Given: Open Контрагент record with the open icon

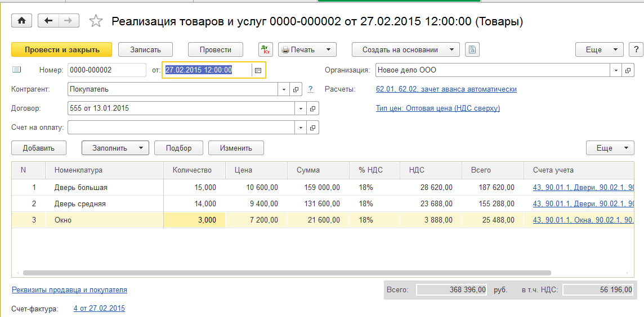Looking at the screenshot, I should click(x=296, y=89).
